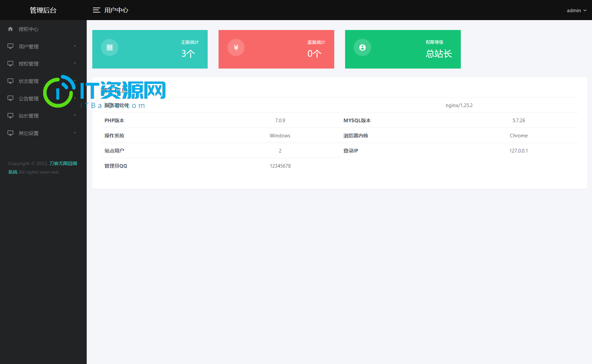This screenshot has width=592, height=364.
Task: Open 授权中心 in the sidebar
Action: coord(43,29)
